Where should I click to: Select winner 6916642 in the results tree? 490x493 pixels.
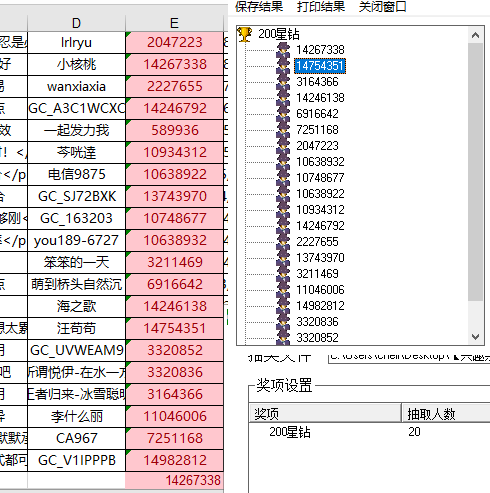coord(317,114)
